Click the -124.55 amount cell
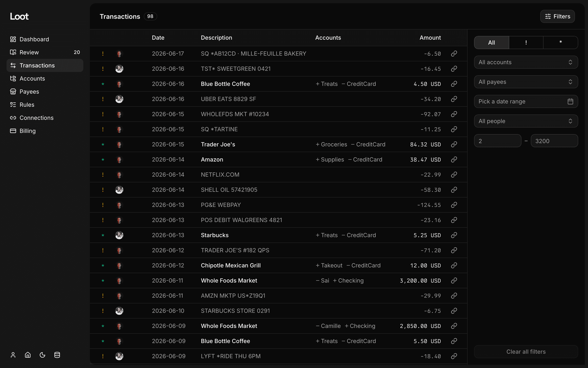Viewport: 588px width, 368px height. (x=429, y=205)
